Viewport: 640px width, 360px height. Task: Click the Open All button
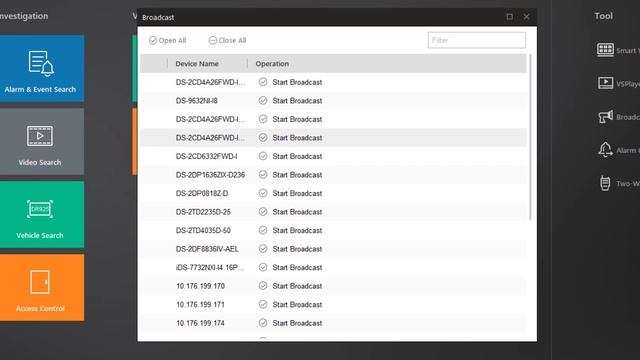coord(167,40)
